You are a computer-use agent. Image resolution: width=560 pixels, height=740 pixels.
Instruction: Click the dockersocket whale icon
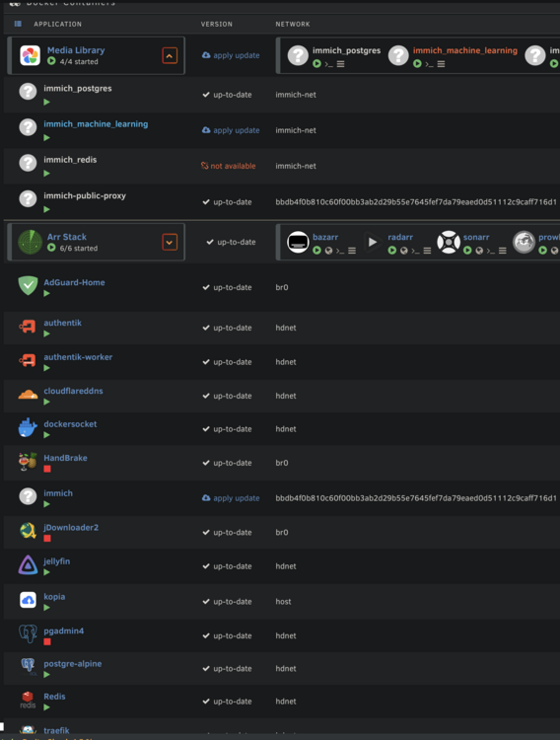pyautogui.click(x=28, y=427)
